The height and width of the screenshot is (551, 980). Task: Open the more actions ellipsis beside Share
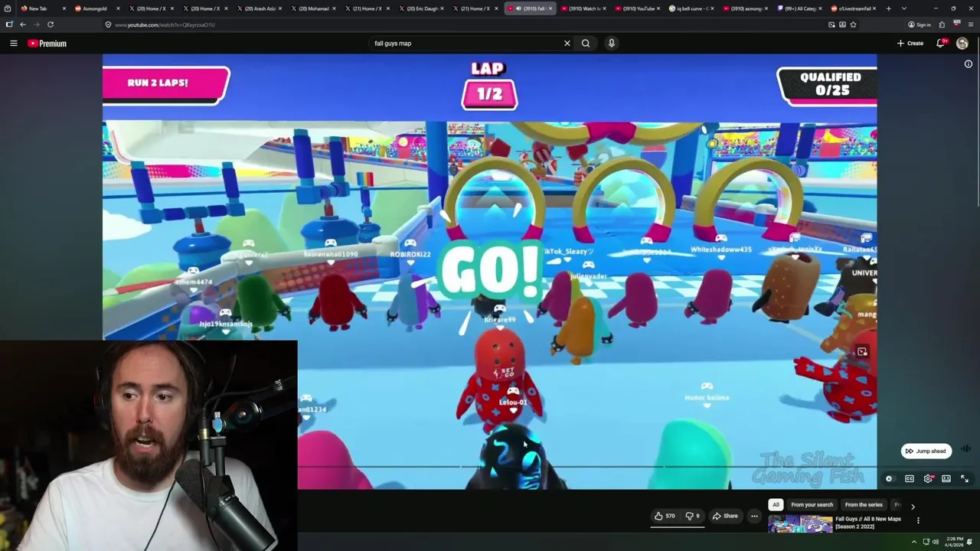pos(754,516)
